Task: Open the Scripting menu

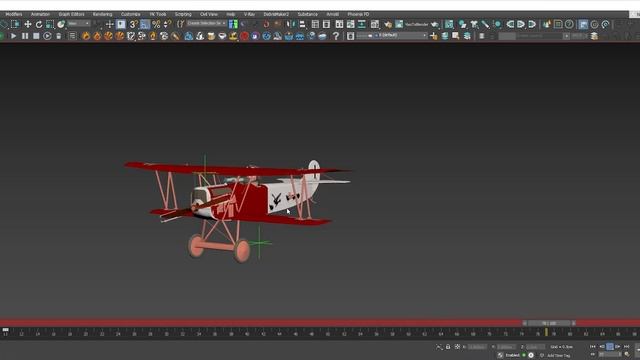Action: [x=183, y=14]
